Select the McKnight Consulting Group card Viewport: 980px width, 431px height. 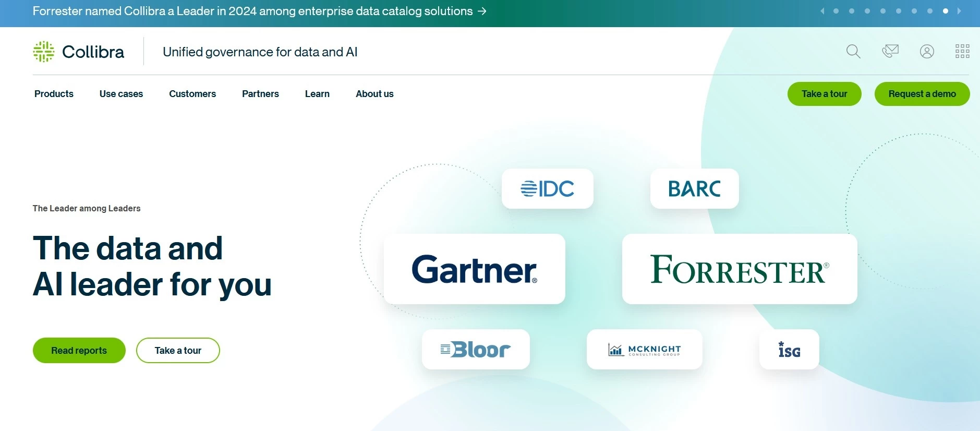pyautogui.click(x=644, y=350)
